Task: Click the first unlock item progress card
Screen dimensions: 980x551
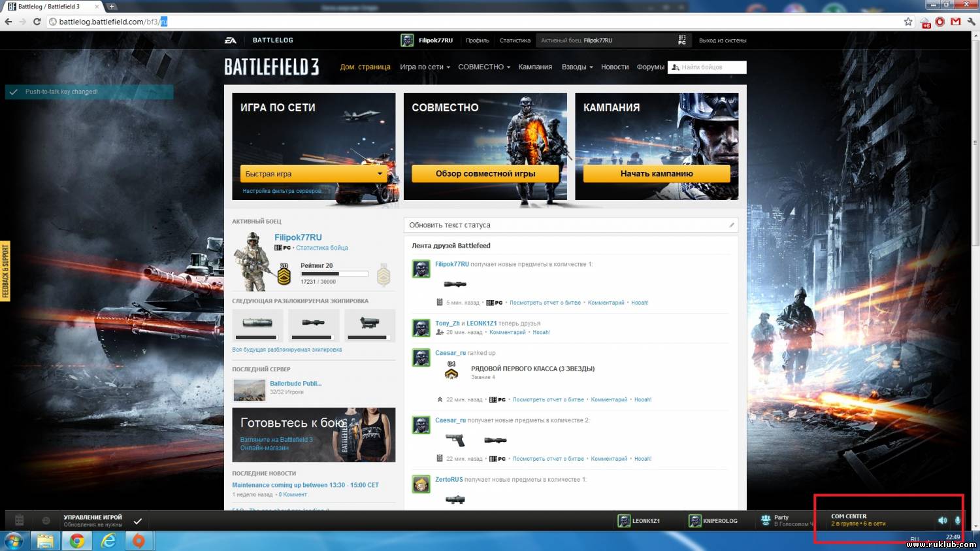Action: click(x=257, y=325)
